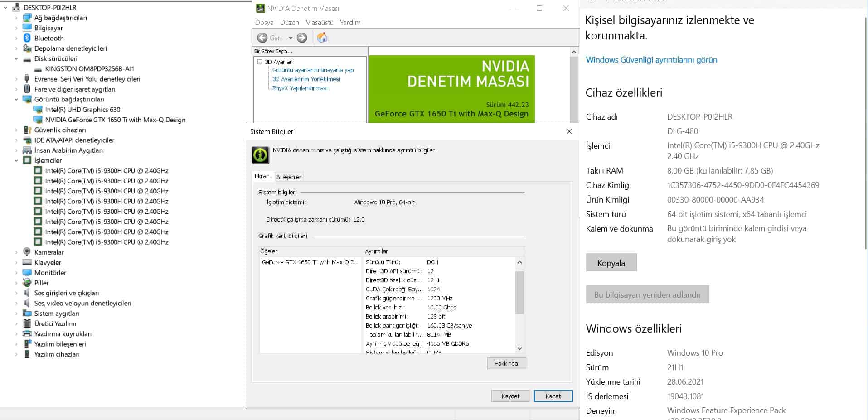868x420 pixels.
Task: Collapse the 3D Ayarları tree in NVIDIA panel
Action: (260, 62)
